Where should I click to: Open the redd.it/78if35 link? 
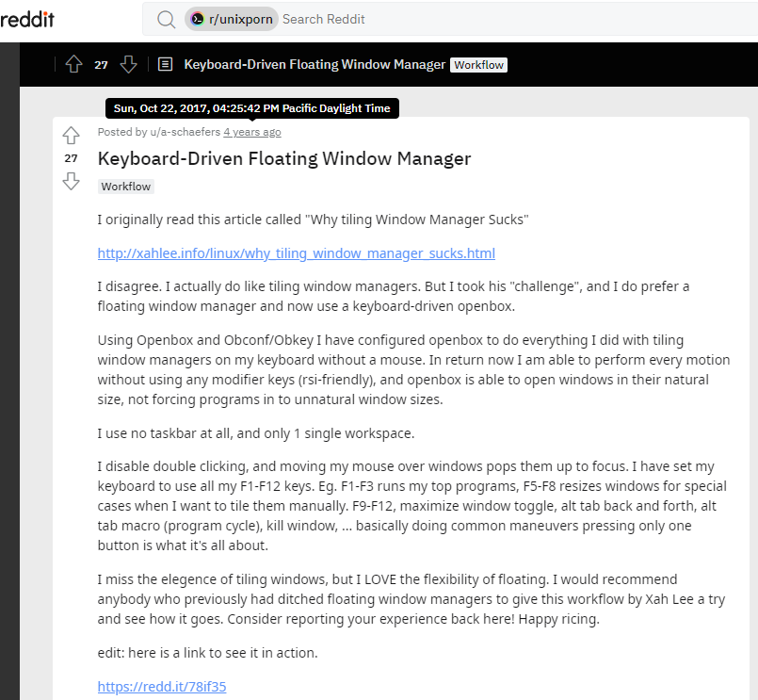(162, 686)
